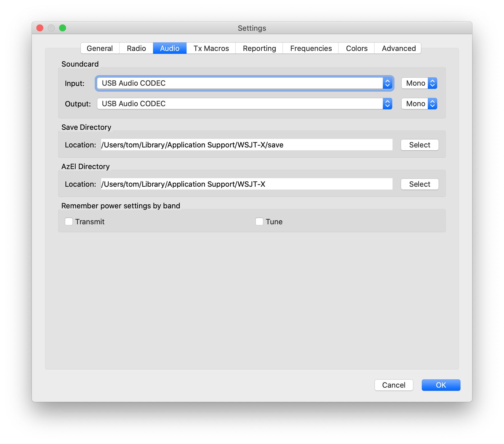Choose Select for the AzEl Directory

click(420, 184)
